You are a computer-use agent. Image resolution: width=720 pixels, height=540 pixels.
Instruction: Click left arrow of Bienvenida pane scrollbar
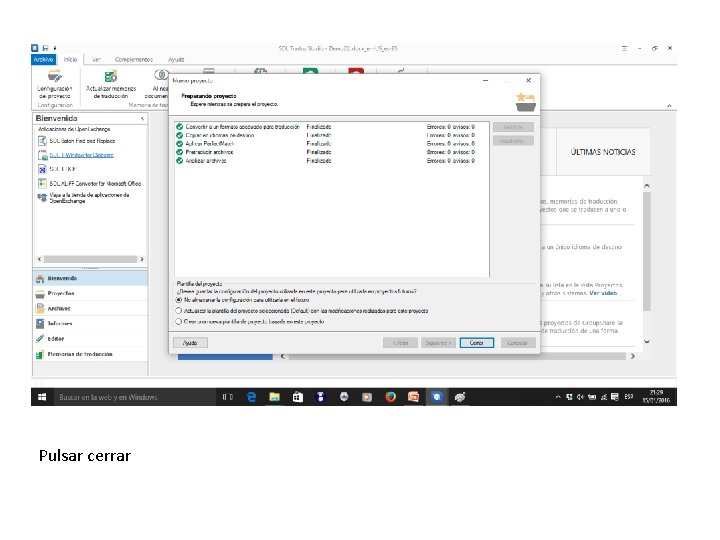point(39,259)
